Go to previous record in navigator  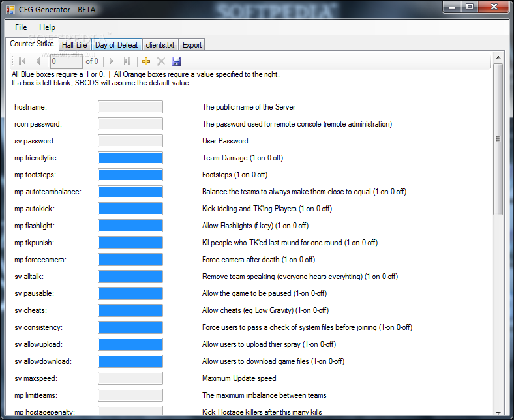(38, 61)
